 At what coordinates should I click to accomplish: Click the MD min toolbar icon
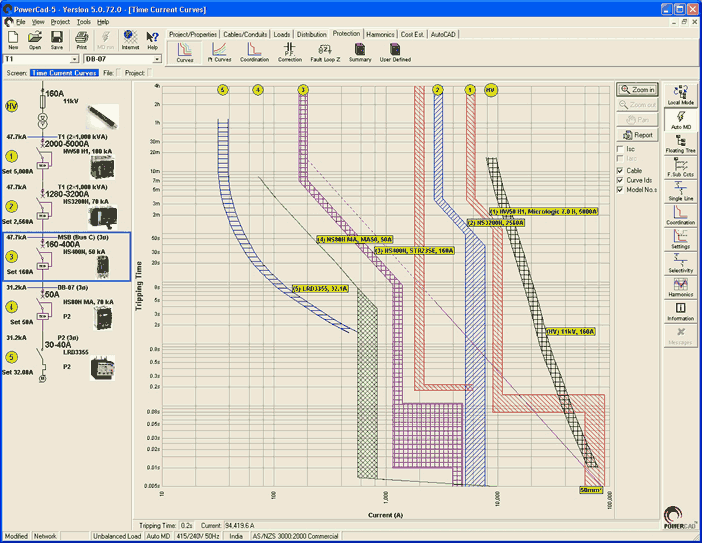105,40
